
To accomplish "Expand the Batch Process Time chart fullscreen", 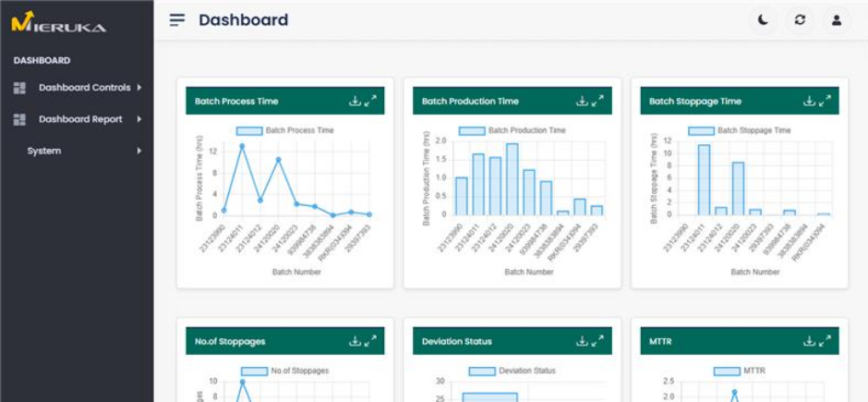I will coord(370,101).
